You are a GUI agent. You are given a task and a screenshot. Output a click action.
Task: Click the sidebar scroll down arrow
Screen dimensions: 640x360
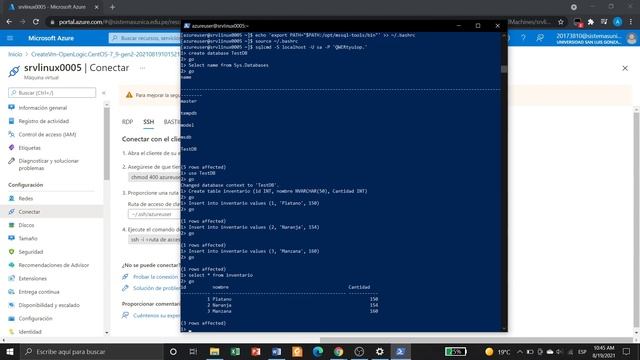click(x=107, y=333)
